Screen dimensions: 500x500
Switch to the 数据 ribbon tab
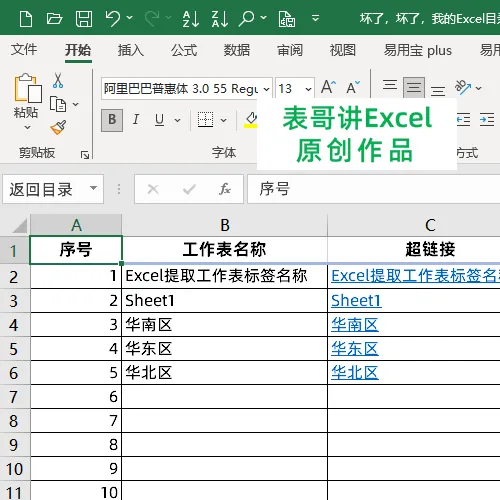pos(237,50)
